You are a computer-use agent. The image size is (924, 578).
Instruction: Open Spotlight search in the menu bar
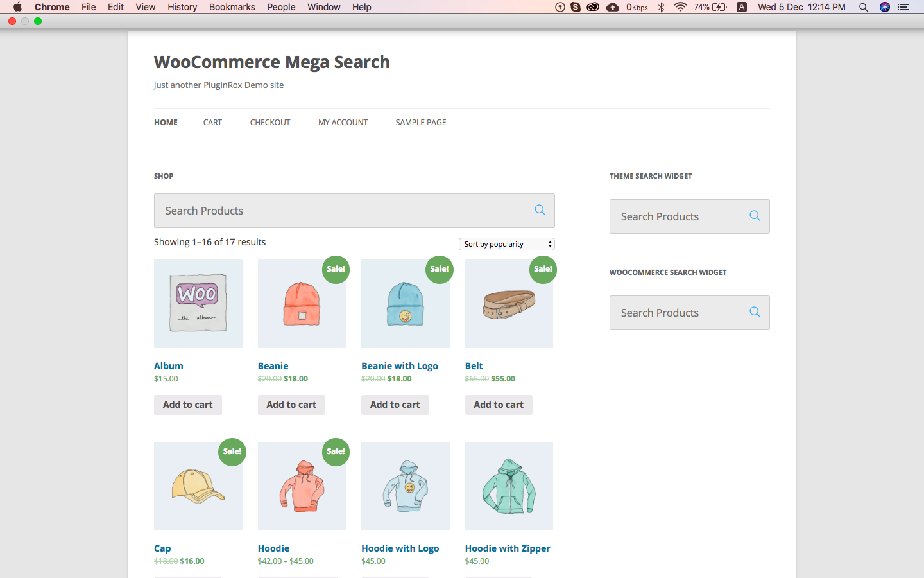coord(864,7)
